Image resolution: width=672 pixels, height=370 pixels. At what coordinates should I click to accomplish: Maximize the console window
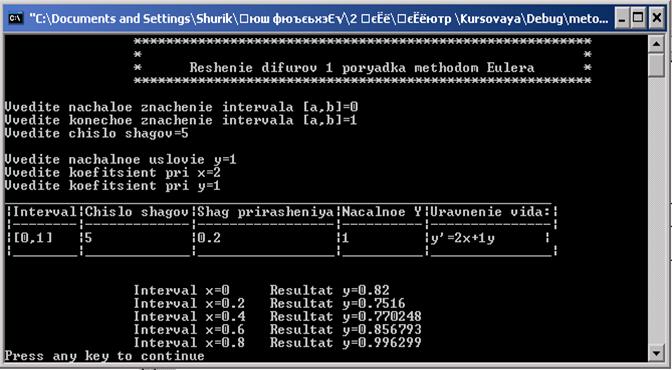point(639,18)
